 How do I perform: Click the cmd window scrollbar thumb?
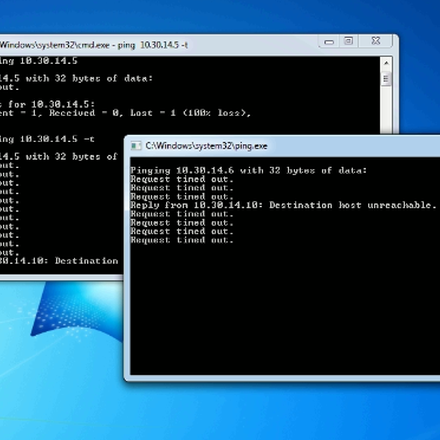386,79
